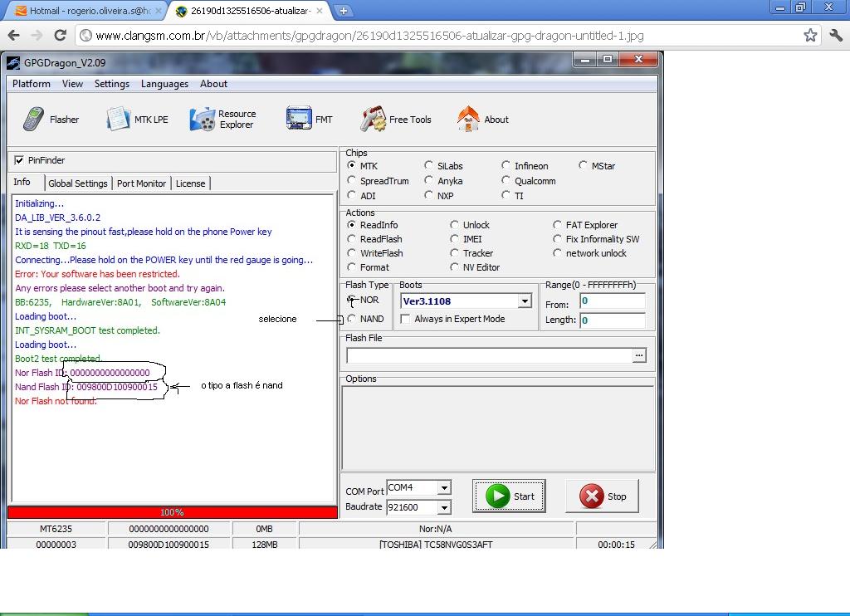Open the Languages menu

[x=165, y=84]
